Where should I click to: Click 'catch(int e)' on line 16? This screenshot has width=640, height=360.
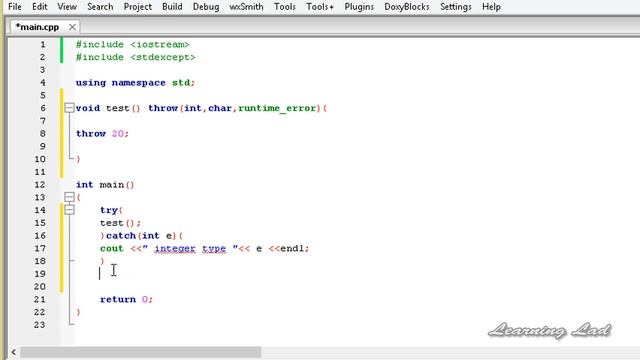141,236
